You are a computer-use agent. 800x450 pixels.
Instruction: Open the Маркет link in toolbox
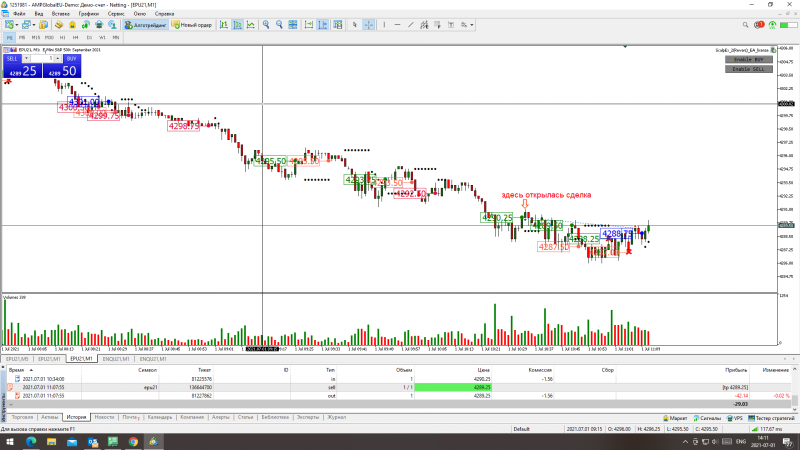pyautogui.click(x=675, y=418)
